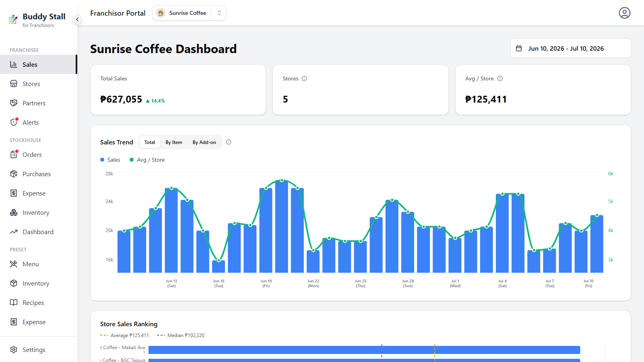Click the Stores count value 5
Viewport: 644px width, 362px height.
coord(285,99)
